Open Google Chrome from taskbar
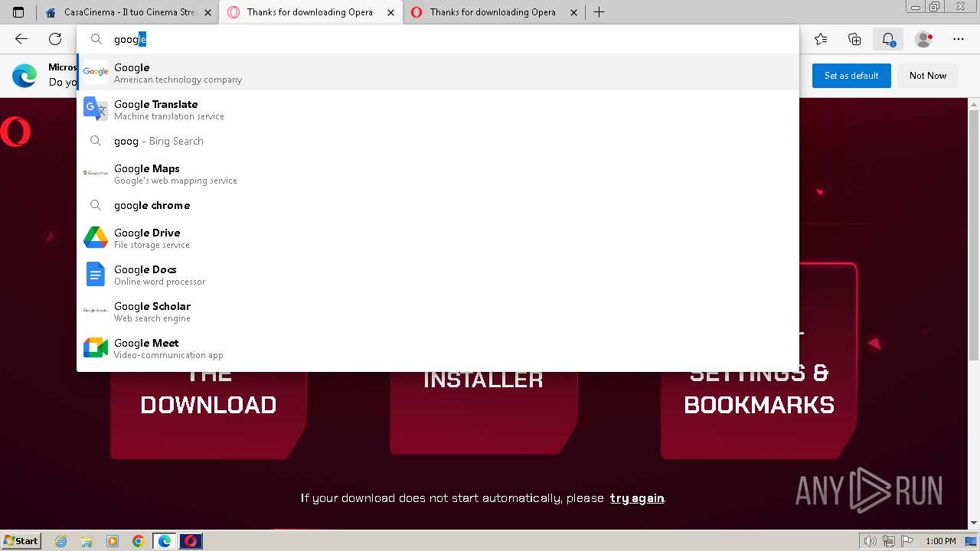The width and height of the screenshot is (980, 551). 139,541
